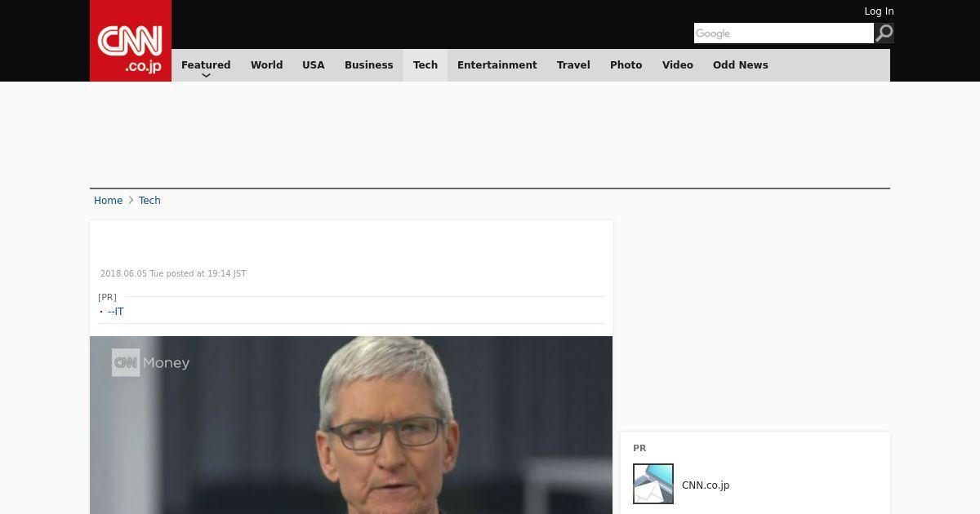Open the Photo section

pos(626,65)
